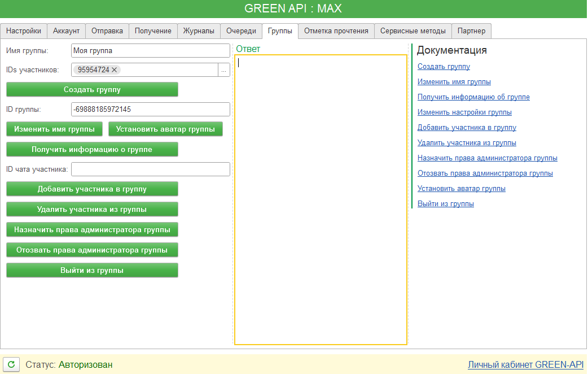
Task: Remove participant tag 95954724
Action: [115, 70]
